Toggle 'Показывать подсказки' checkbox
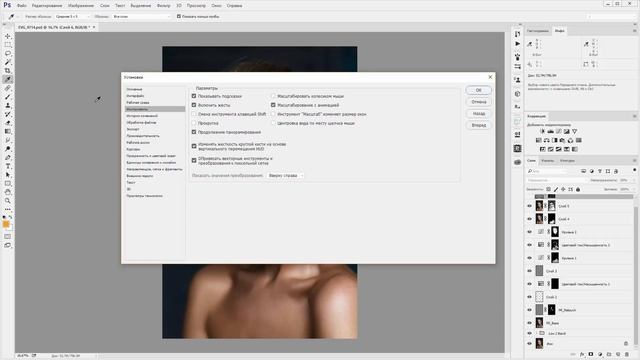The width and height of the screenshot is (640, 360). [x=194, y=96]
